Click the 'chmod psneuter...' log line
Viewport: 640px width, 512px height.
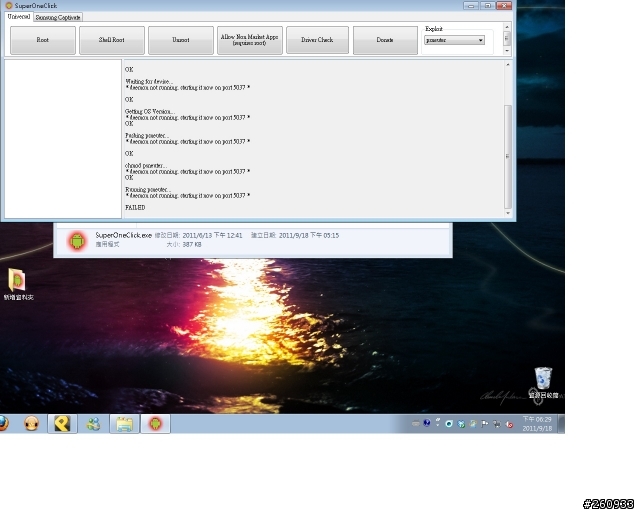146,165
